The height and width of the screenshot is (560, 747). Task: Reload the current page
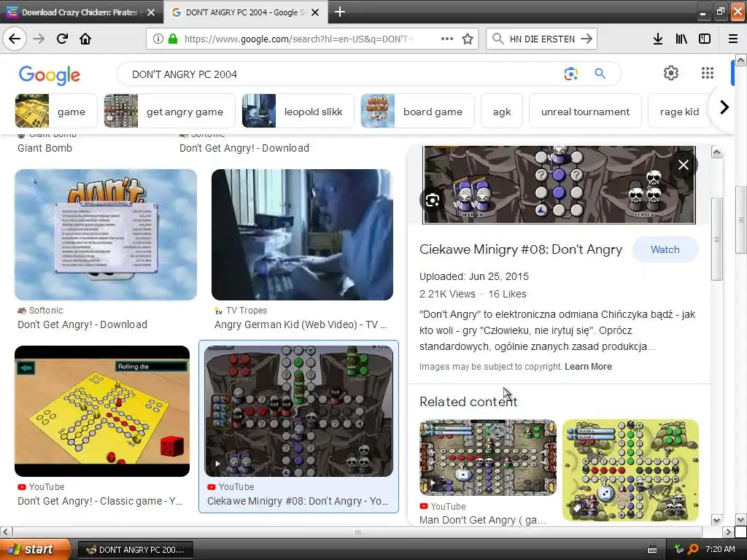[x=62, y=39]
